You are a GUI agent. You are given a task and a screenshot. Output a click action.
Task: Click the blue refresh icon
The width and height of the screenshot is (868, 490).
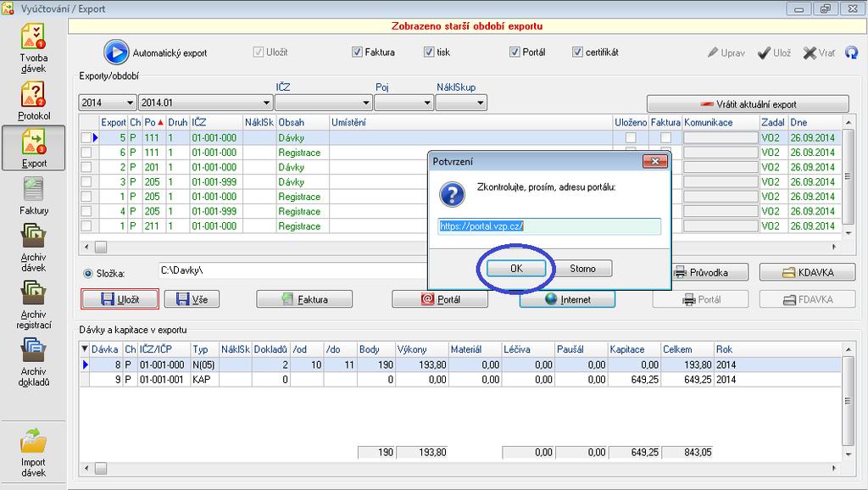851,53
